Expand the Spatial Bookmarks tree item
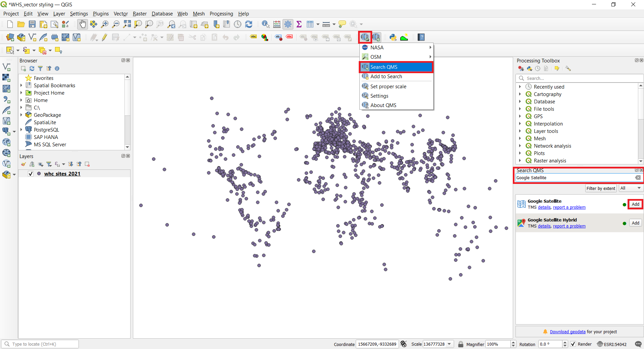Image resolution: width=644 pixels, height=349 pixels. click(x=21, y=86)
